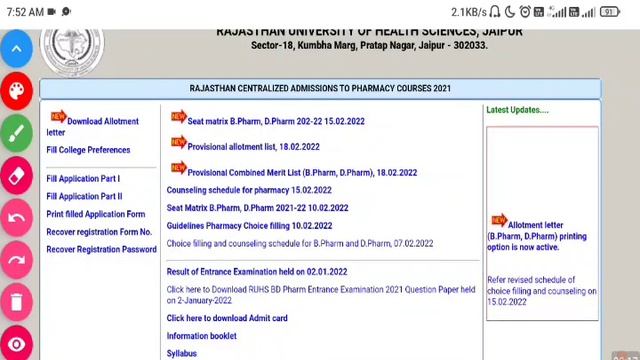Open the Syllabus link
Screen dimensions: 640x360
pos(182,353)
